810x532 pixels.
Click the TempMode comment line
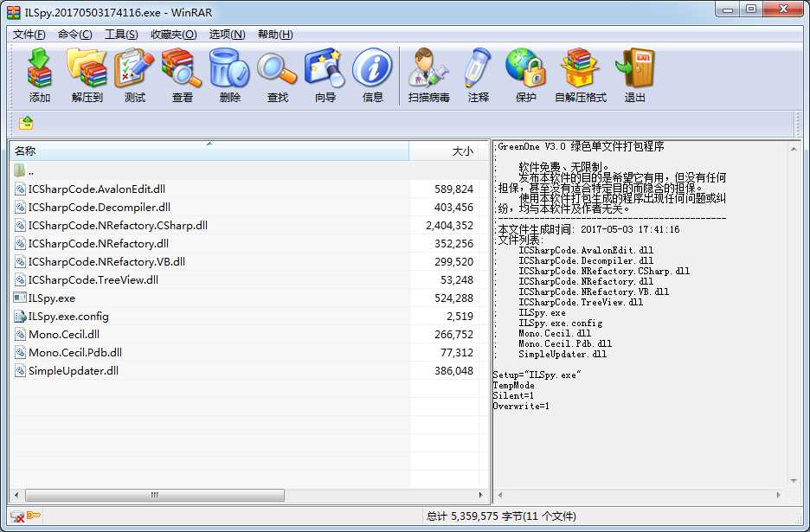click(514, 385)
